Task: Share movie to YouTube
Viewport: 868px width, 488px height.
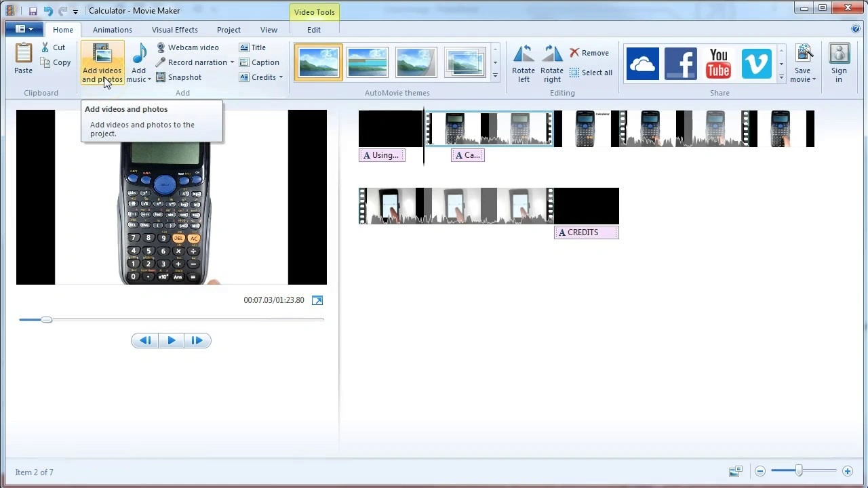Action: pos(718,64)
